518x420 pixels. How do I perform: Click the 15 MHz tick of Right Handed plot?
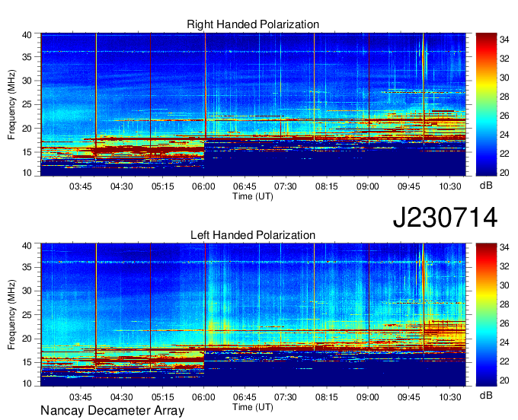click(27, 152)
